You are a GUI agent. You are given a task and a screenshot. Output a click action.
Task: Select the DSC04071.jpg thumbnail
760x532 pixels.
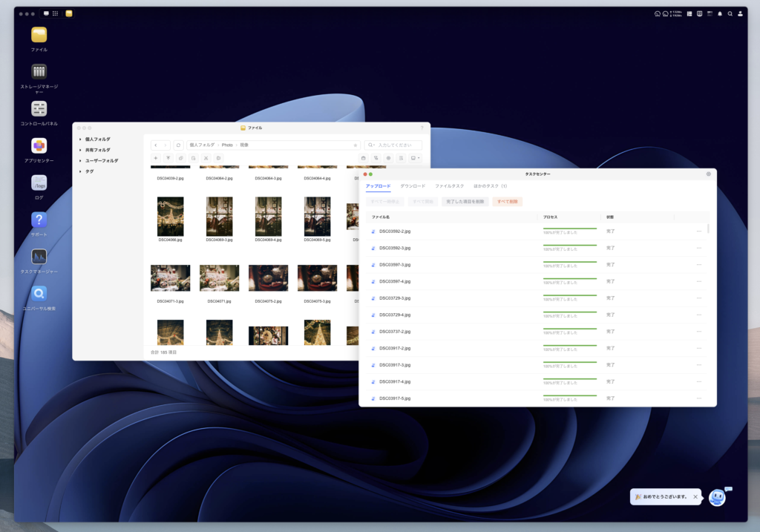click(x=219, y=278)
